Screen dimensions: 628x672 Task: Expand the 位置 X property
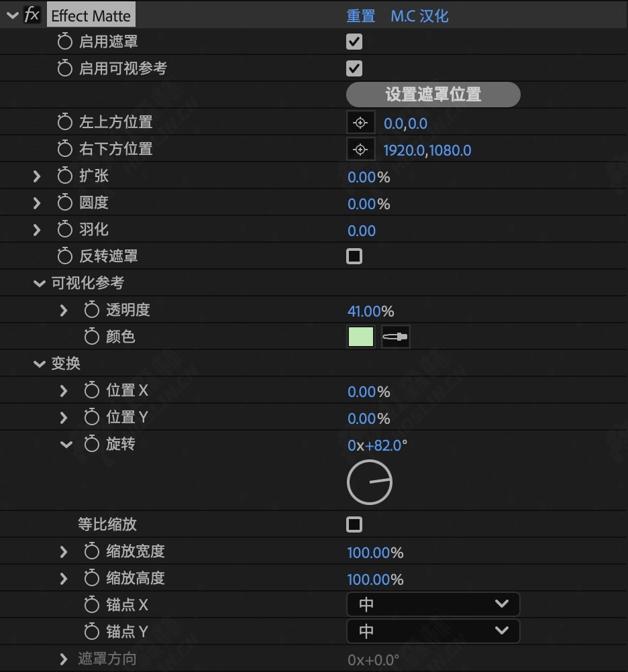pyautogui.click(x=64, y=391)
